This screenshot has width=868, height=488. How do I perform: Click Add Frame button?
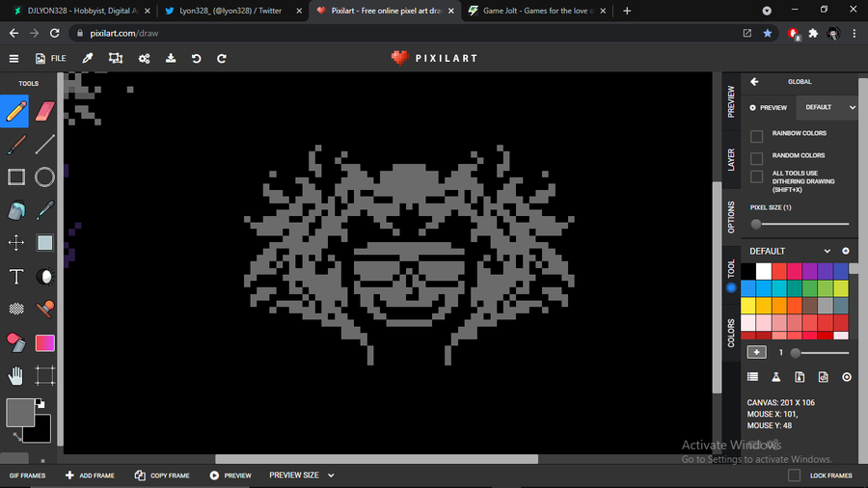coord(90,475)
